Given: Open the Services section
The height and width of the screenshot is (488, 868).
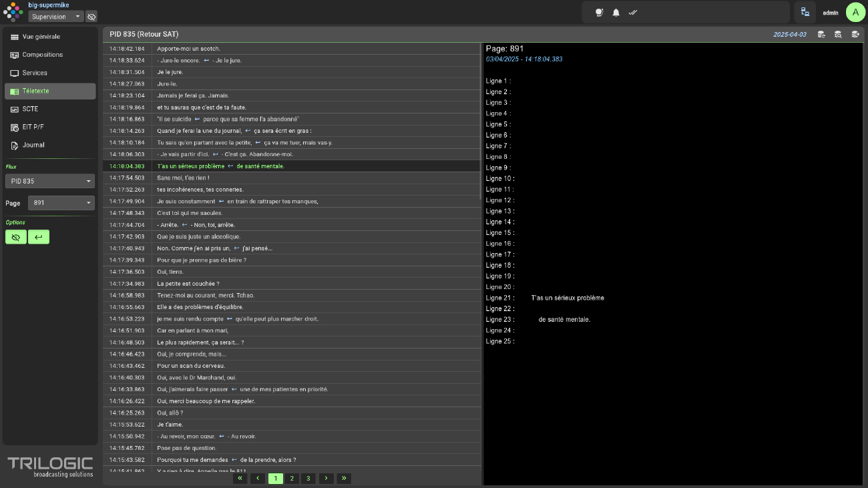Looking at the screenshot, I should [50, 73].
